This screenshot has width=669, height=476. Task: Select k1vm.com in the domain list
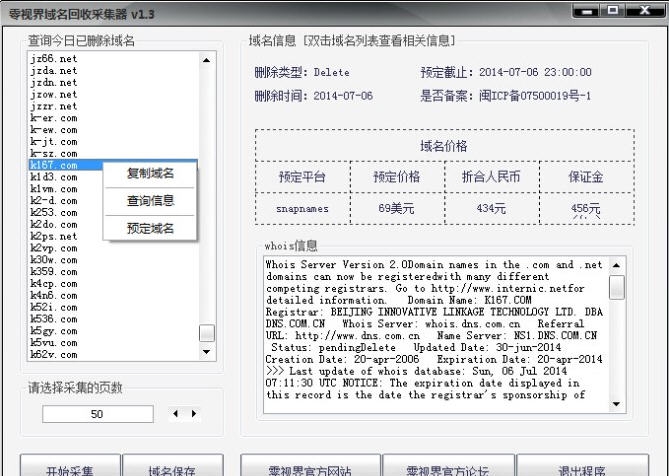click(x=54, y=189)
